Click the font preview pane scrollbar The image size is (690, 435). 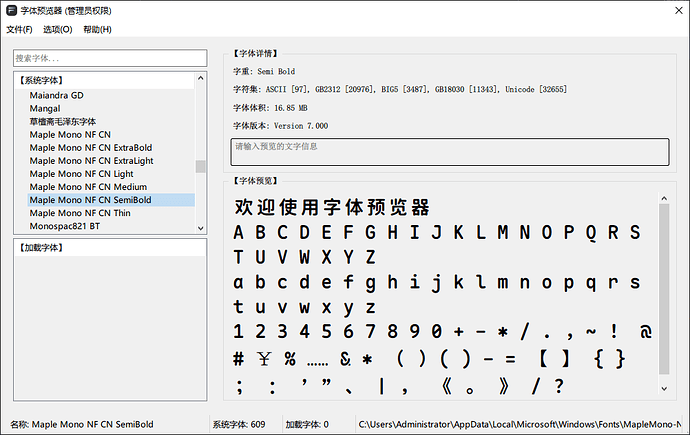click(664, 290)
